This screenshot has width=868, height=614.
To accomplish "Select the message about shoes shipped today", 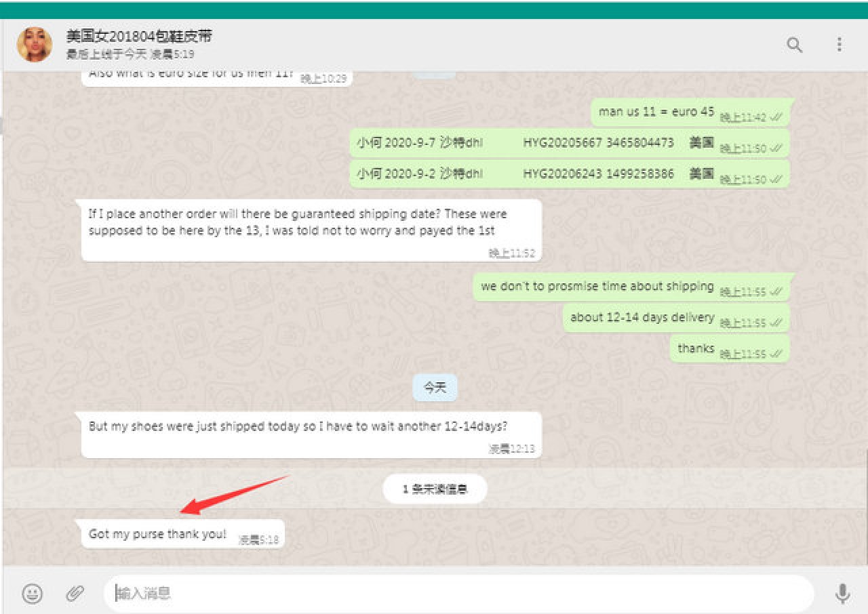I will coord(298,427).
